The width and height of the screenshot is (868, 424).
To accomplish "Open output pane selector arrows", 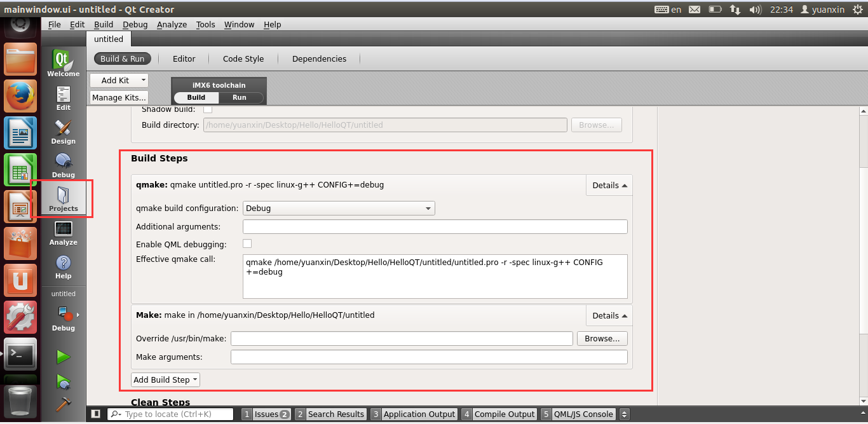I will pyautogui.click(x=624, y=414).
